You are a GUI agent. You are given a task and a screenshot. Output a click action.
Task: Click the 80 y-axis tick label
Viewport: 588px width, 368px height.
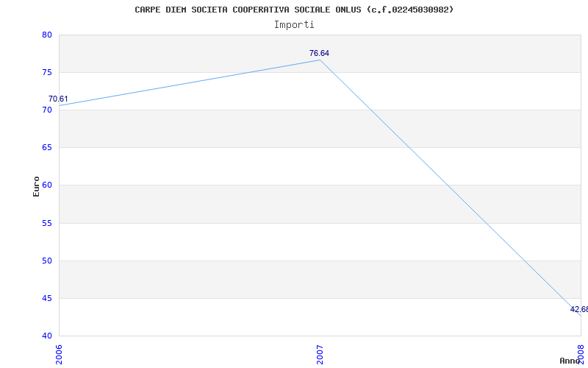tap(47, 35)
